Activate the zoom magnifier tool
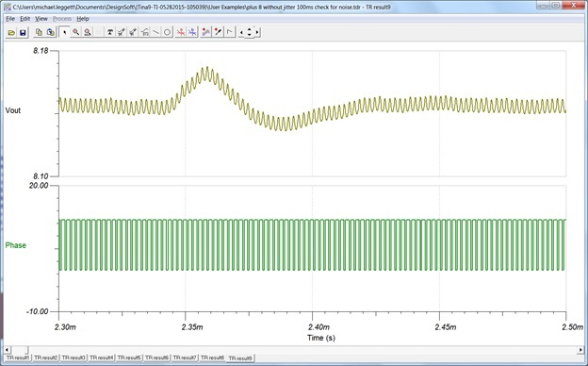 click(x=76, y=32)
